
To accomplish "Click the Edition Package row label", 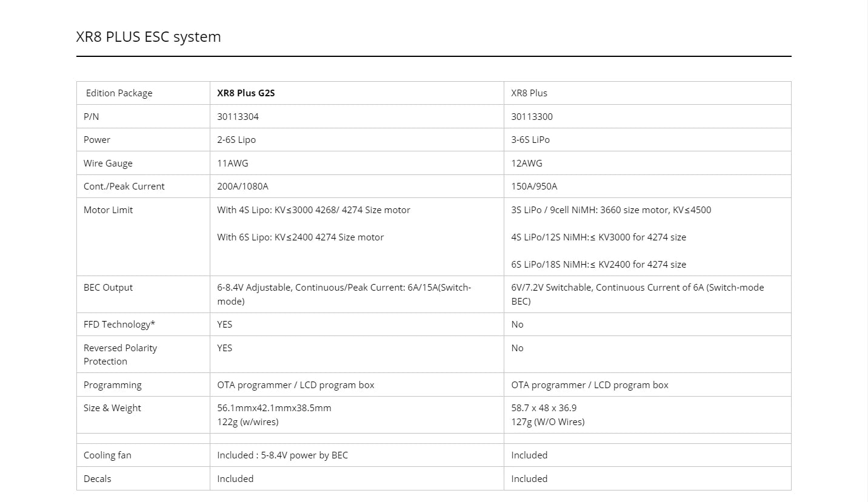I will click(119, 93).
